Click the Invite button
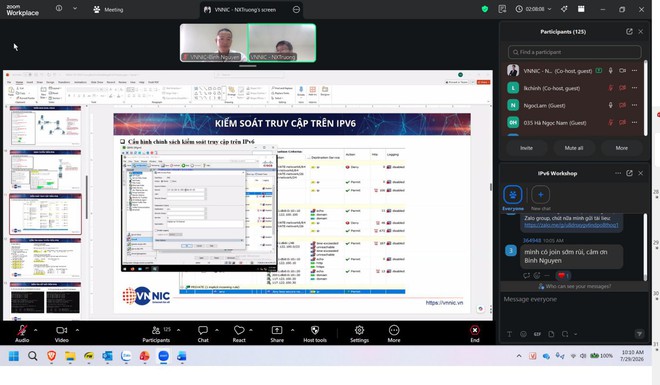660x385 pixels. click(526, 148)
